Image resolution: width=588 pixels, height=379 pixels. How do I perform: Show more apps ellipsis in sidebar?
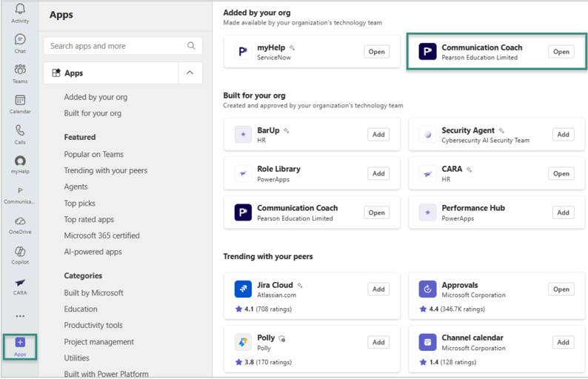(x=20, y=316)
